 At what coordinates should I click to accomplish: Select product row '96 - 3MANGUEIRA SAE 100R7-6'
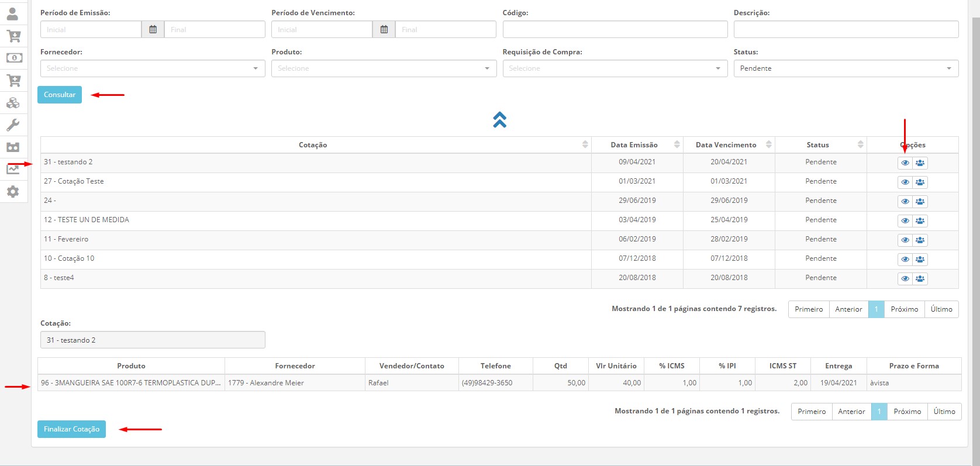[499, 383]
